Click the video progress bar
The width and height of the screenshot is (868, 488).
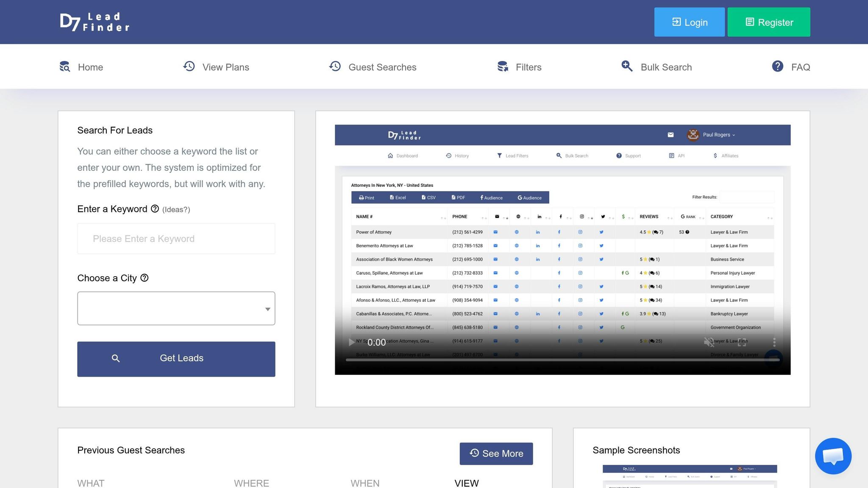tap(562, 360)
